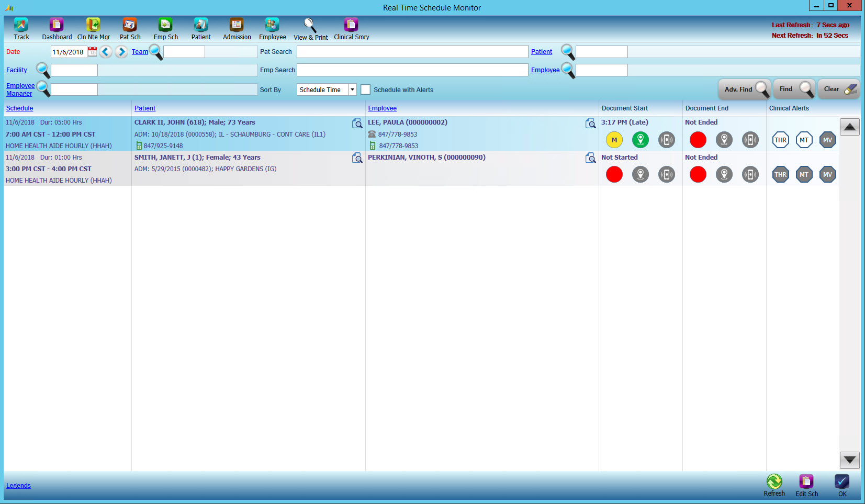The height and width of the screenshot is (504, 865).
Task: Click the scrollbar down arrow
Action: [849, 460]
